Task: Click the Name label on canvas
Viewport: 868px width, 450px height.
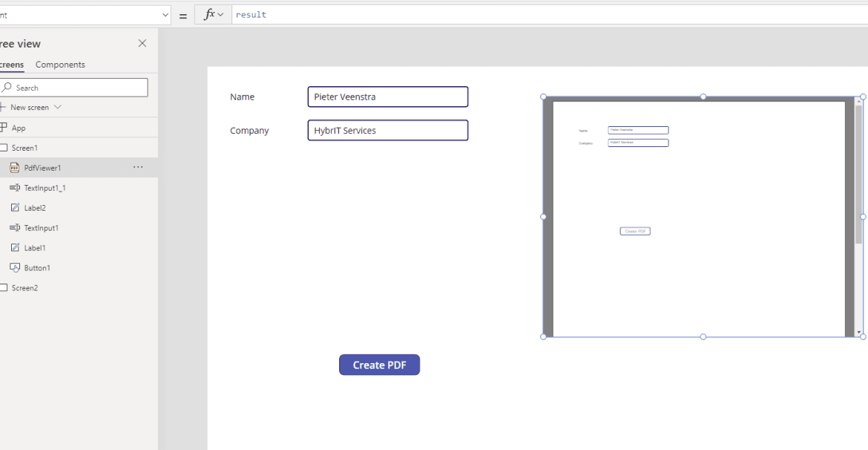Action: point(243,97)
